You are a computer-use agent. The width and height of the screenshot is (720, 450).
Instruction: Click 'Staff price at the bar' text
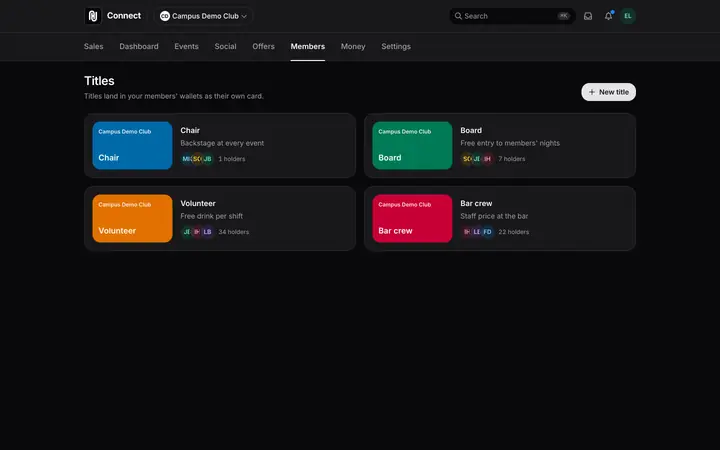[494, 216]
